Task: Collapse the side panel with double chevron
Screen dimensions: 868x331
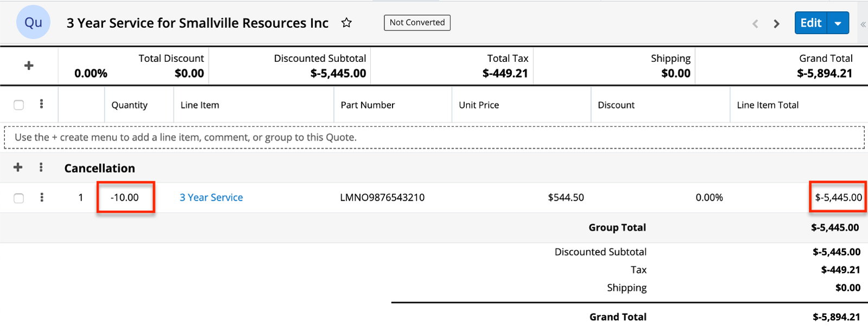Action: click(863, 24)
